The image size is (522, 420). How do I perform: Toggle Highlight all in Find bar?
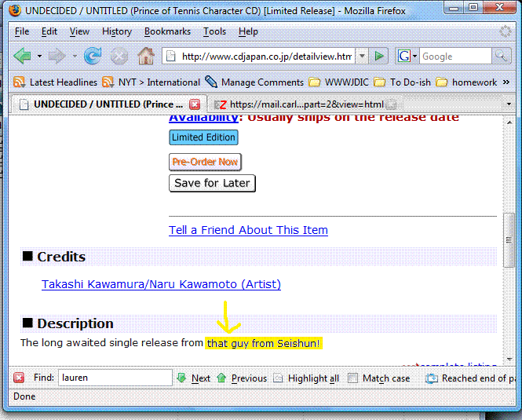(279, 378)
